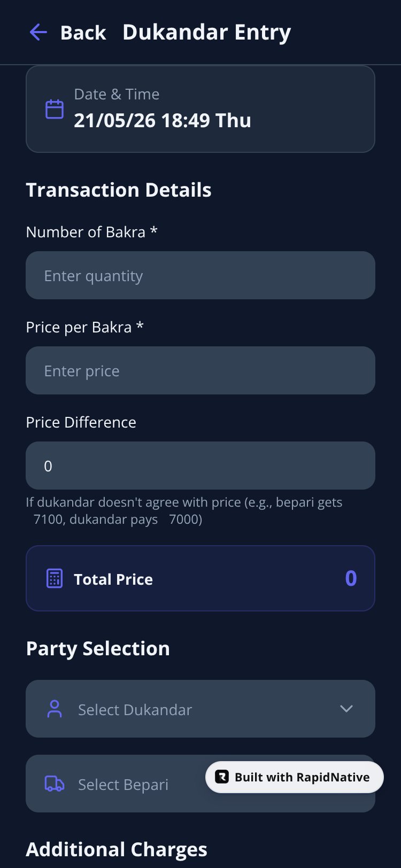Tap the Number of Bakra label
The height and width of the screenshot is (868, 401).
click(x=91, y=232)
